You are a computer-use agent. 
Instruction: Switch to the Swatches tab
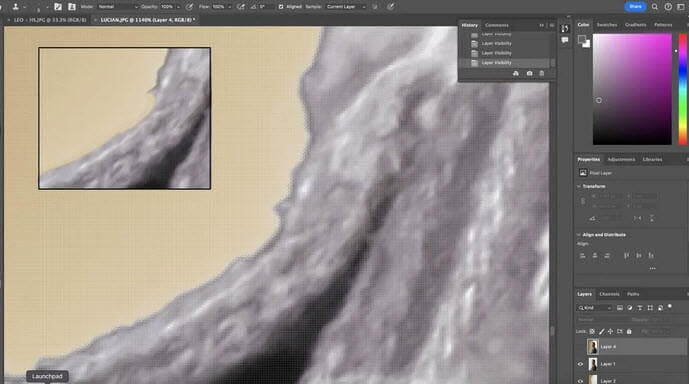(607, 25)
